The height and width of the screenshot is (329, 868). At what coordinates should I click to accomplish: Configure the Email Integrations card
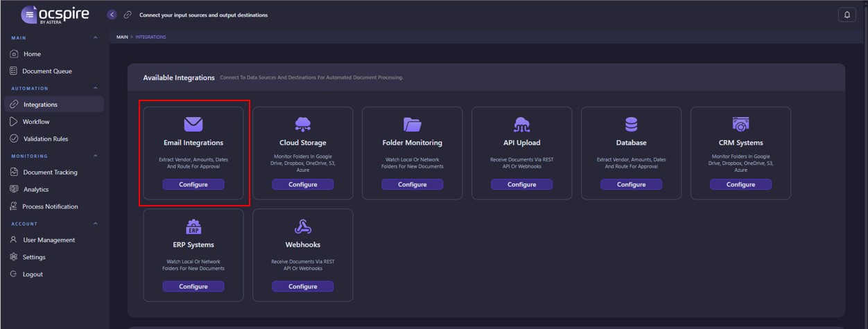pos(193,184)
